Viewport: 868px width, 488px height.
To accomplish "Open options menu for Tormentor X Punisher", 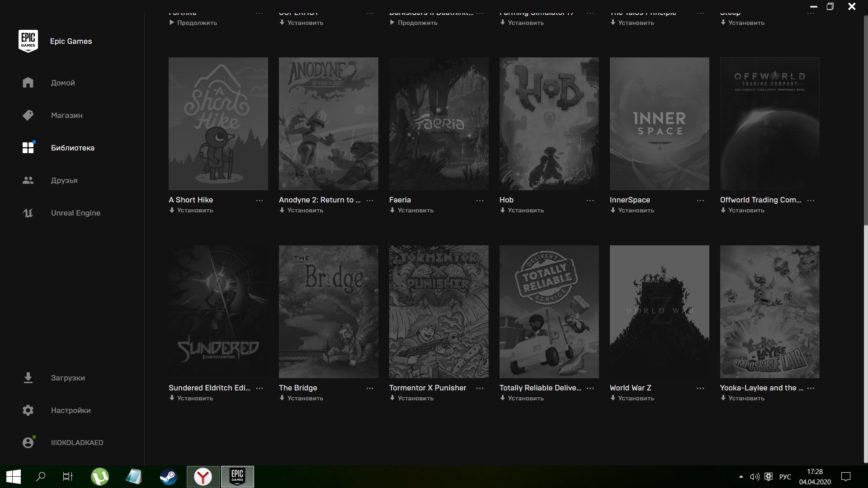I will (x=480, y=389).
